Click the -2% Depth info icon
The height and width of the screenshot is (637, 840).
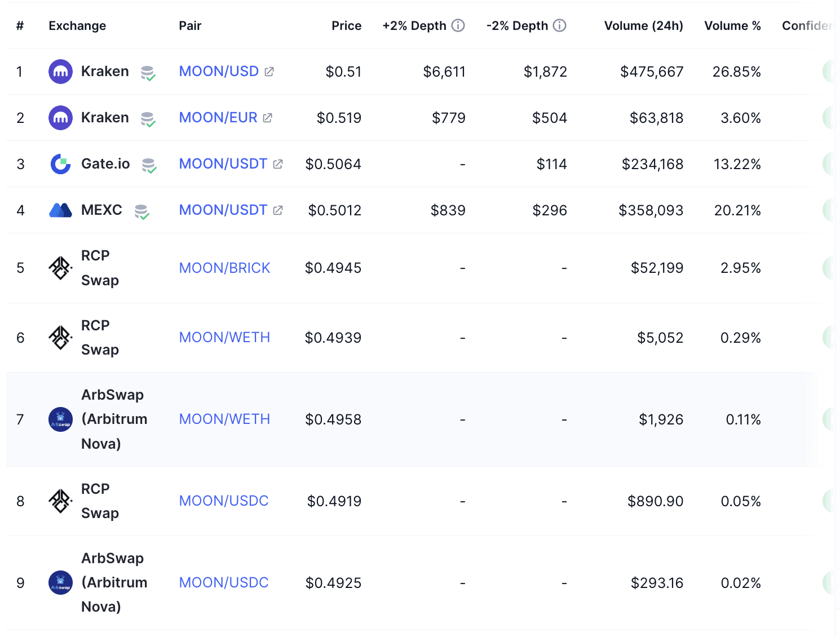tap(560, 25)
